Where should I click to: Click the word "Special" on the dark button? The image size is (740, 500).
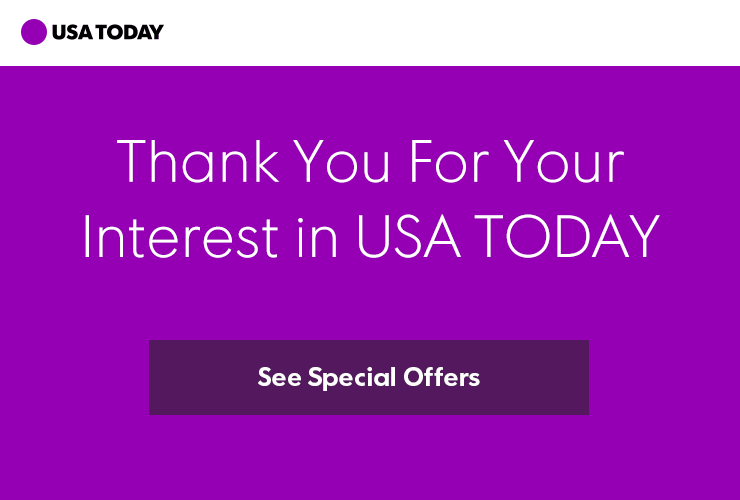[352, 378]
